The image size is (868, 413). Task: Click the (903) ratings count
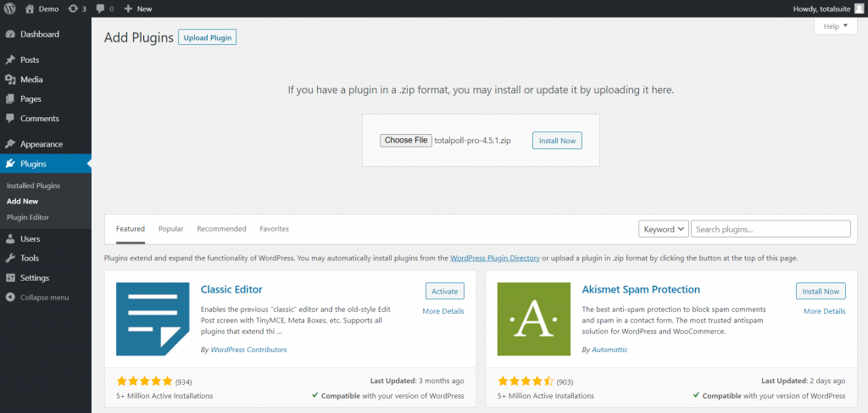(565, 382)
